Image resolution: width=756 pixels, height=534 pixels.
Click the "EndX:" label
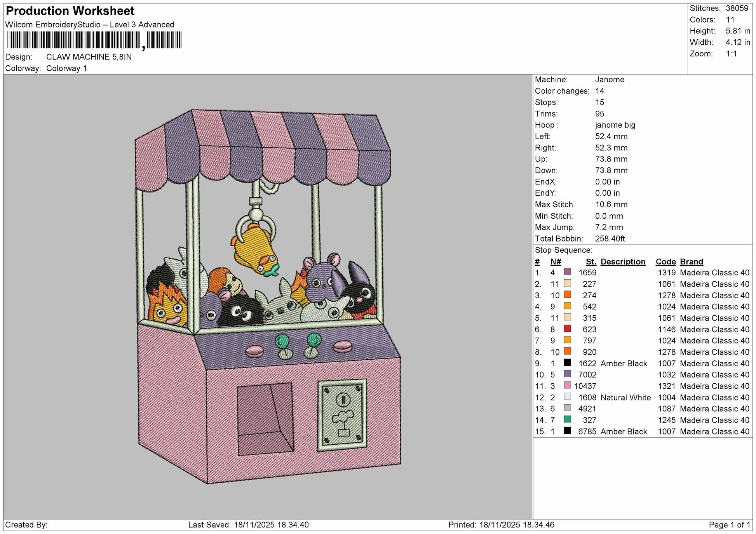[x=545, y=182]
